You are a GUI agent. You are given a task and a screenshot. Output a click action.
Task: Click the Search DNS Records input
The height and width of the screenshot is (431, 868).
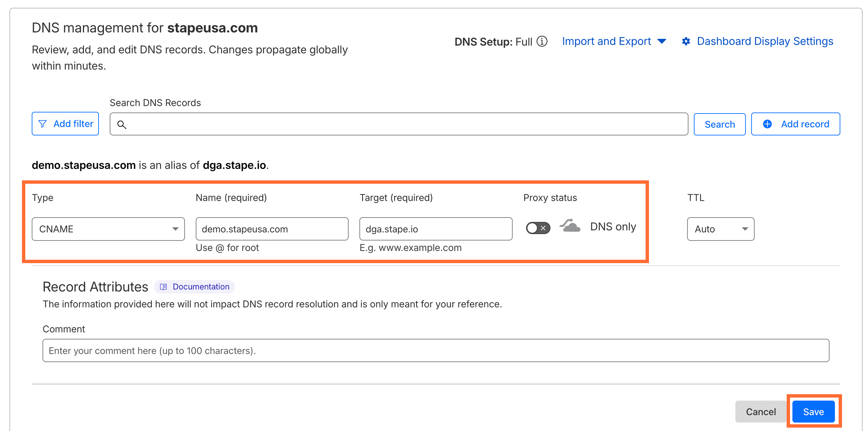click(405, 124)
